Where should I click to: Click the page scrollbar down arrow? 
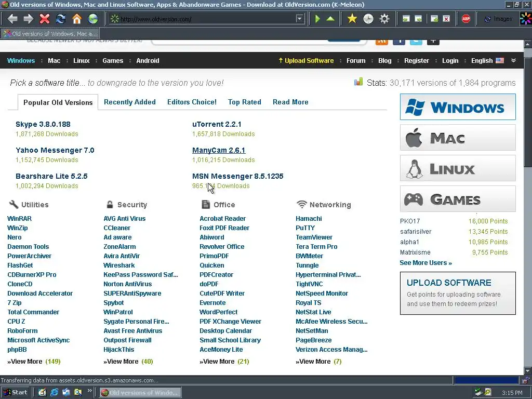[528, 370]
